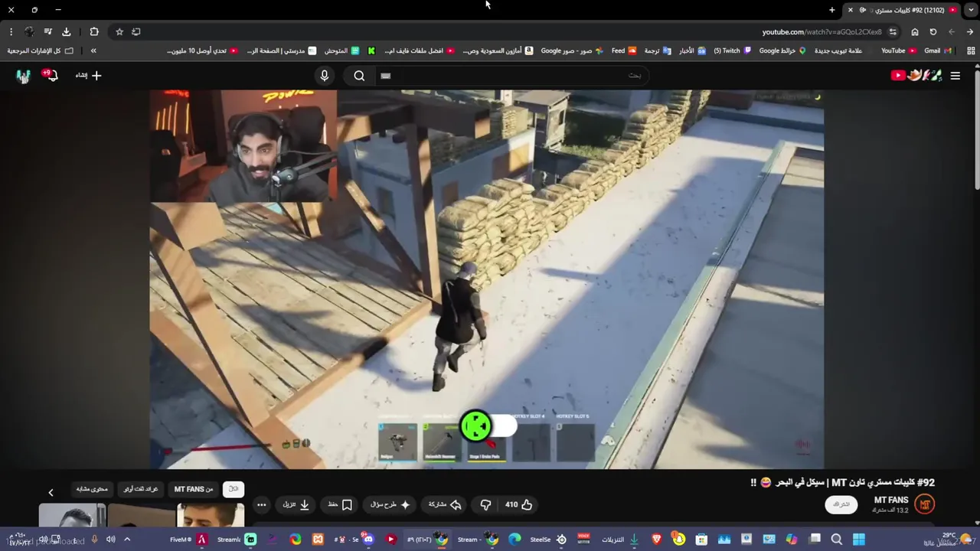Open a new browser tab with plus
This screenshot has height=551, width=980.
[x=832, y=10]
